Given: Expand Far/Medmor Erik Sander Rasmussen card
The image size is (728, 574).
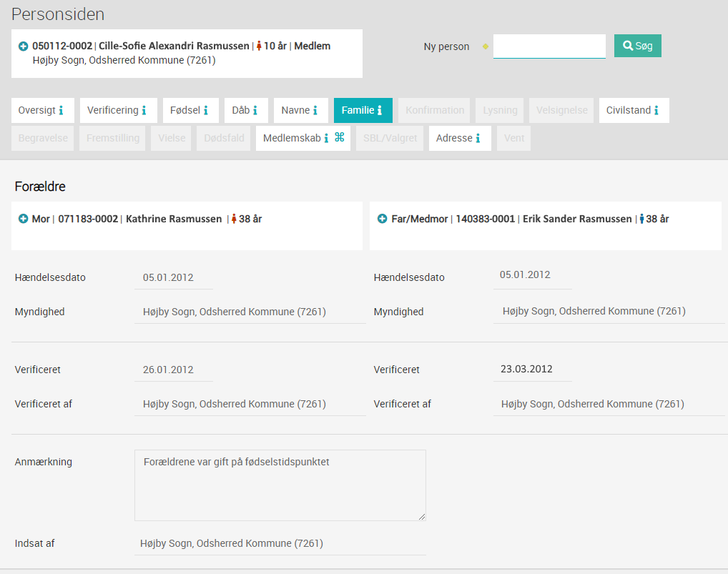Looking at the screenshot, I should (x=382, y=219).
